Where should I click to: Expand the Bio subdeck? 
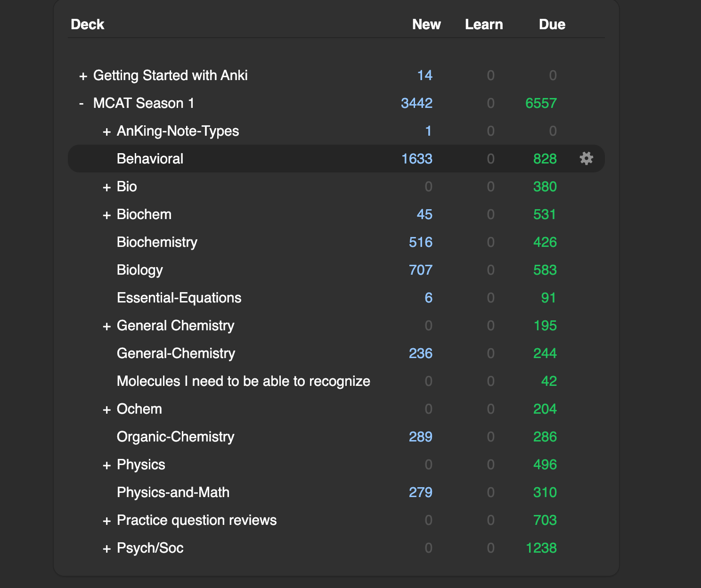pyautogui.click(x=107, y=187)
